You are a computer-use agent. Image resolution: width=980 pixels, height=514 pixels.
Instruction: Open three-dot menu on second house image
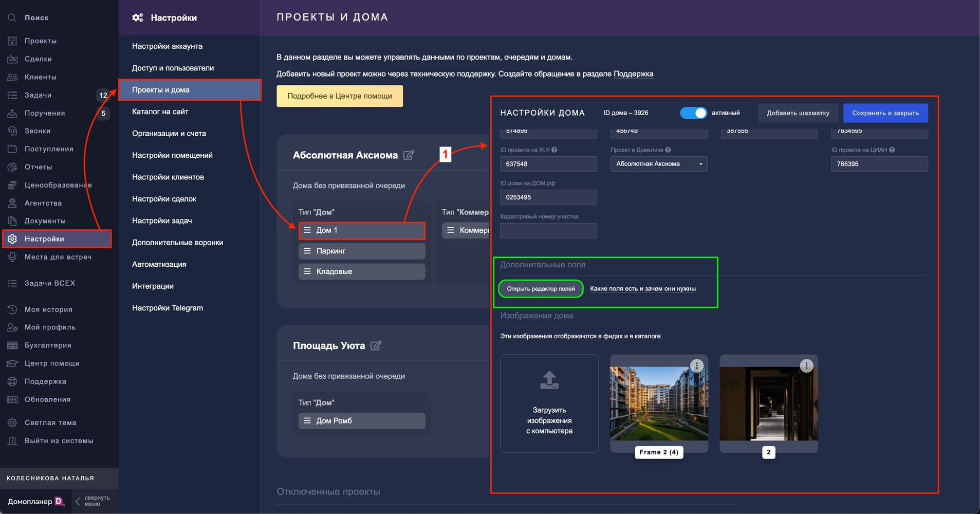coord(806,365)
